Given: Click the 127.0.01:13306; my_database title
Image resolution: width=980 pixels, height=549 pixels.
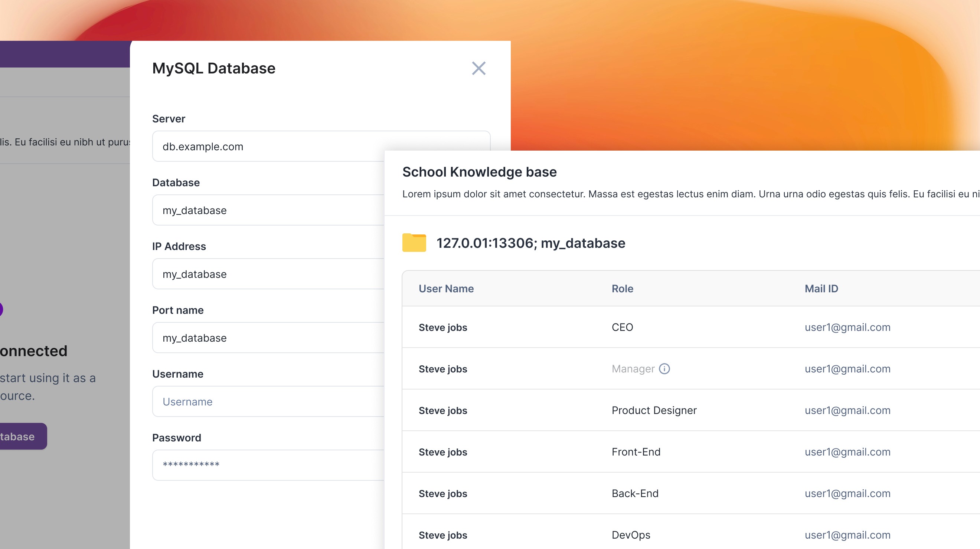Looking at the screenshot, I should coord(531,243).
